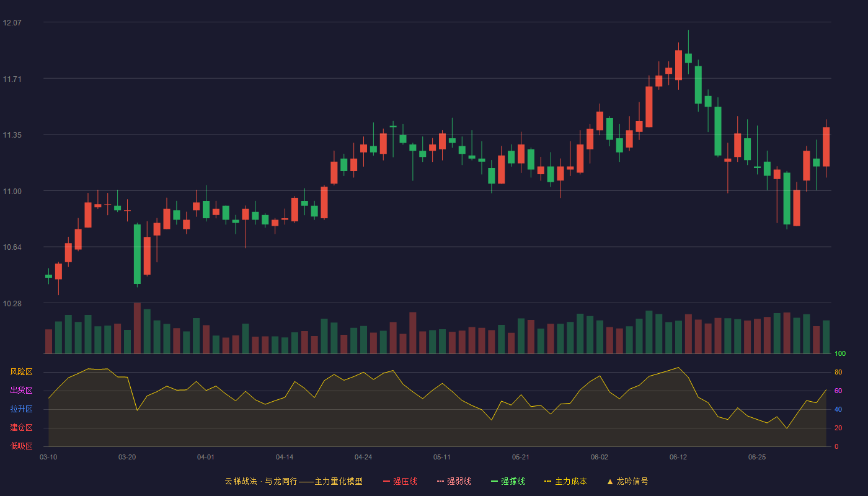Click the tallest red volume bar near 03-20
Screen dimensions: 868x496
tap(137, 328)
